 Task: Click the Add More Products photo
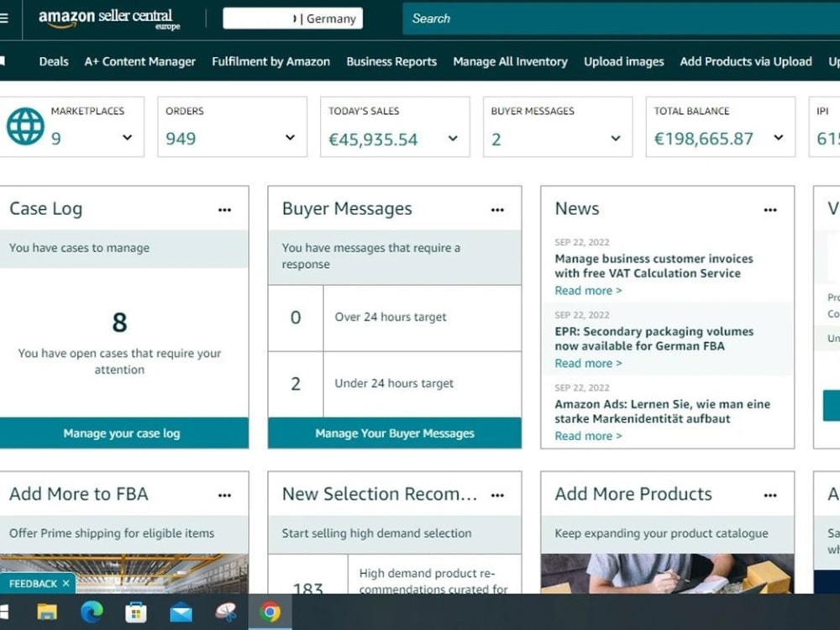(x=668, y=573)
